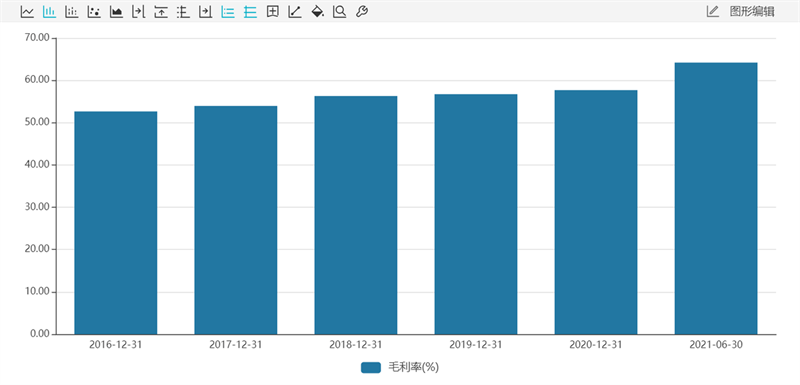Click the arrow into right axis icon
Image resolution: width=800 pixels, height=385 pixels.
[x=206, y=12]
